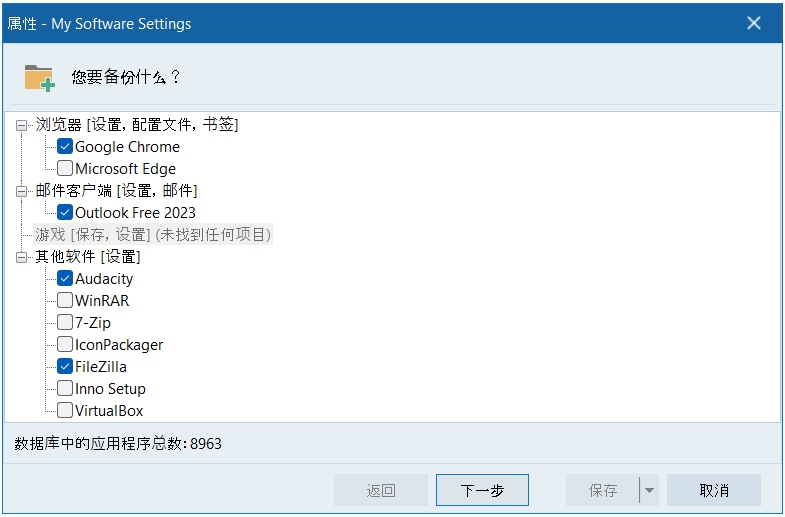Tick the 7-Zip checkbox

pyautogui.click(x=65, y=323)
